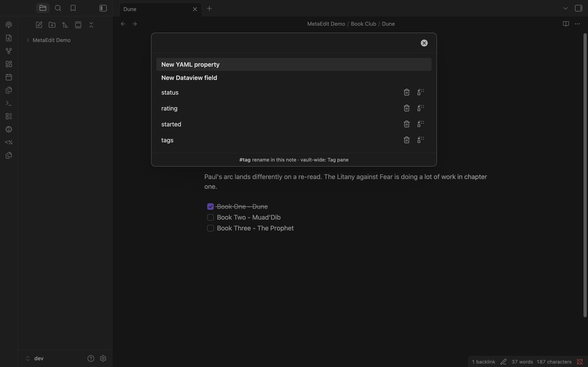The height and width of the screenshot is (367, 588).
Task: Click the 1 backlink status bar item
Action: (x=483, y=362)
